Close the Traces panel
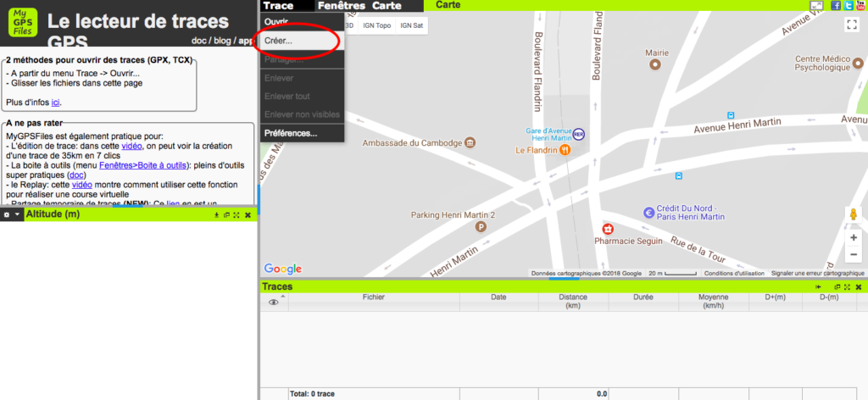This screenshot has height=400, width=868. pos(859,287)
